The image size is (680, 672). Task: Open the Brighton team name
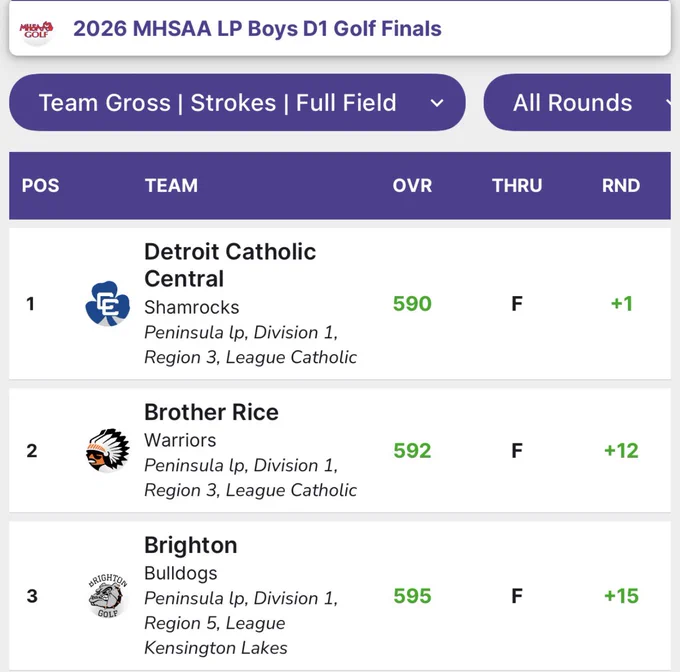pos(191,545)
